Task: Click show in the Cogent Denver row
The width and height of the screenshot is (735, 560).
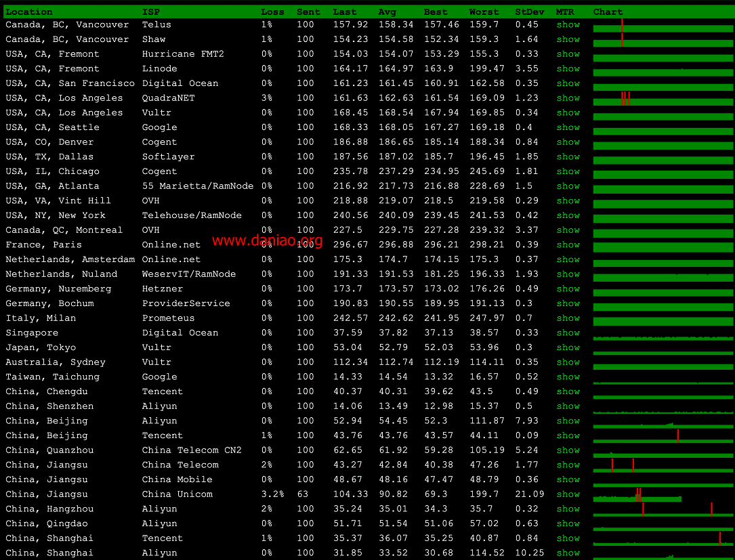Action: point(568,142)
